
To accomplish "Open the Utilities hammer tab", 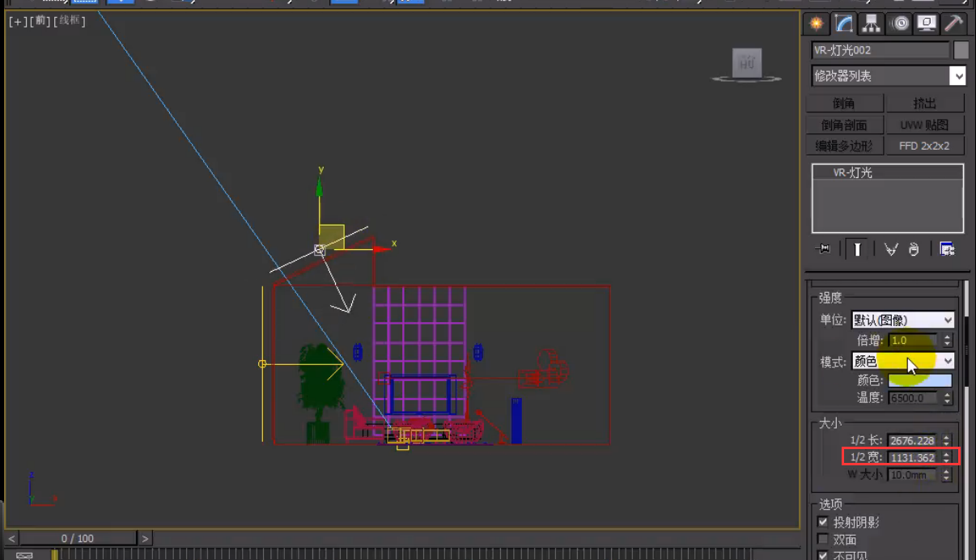I will [954, 23].
